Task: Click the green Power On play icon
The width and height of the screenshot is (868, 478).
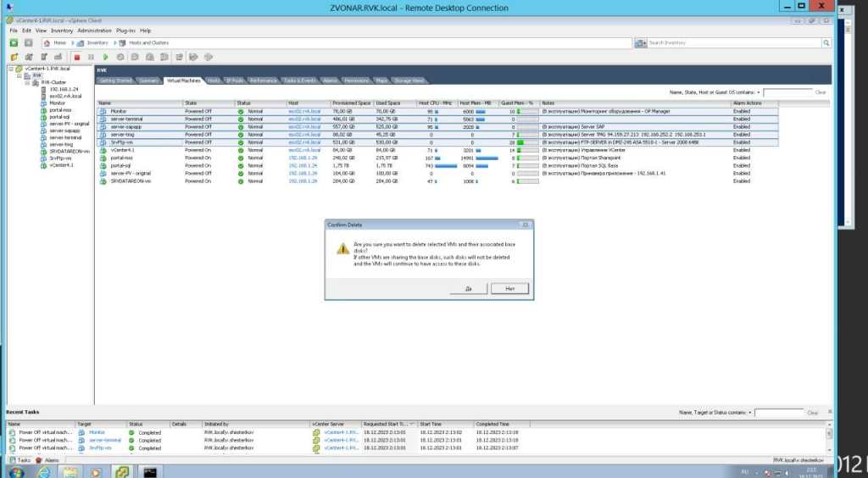Action: click(x=106, y=57)
